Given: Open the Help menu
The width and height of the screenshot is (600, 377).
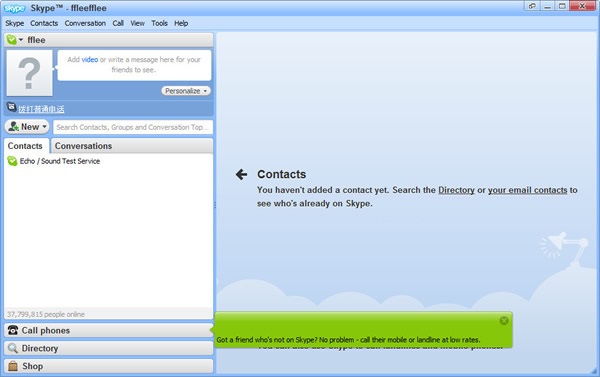Looking at the screenshot, I should 181,23.
